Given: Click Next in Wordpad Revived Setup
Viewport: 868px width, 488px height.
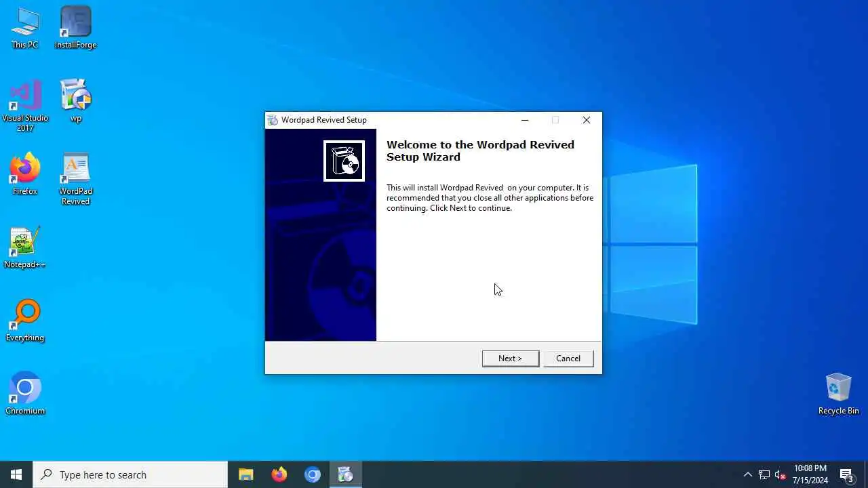Looking at the screenshot, I should [x=511, y=359].
